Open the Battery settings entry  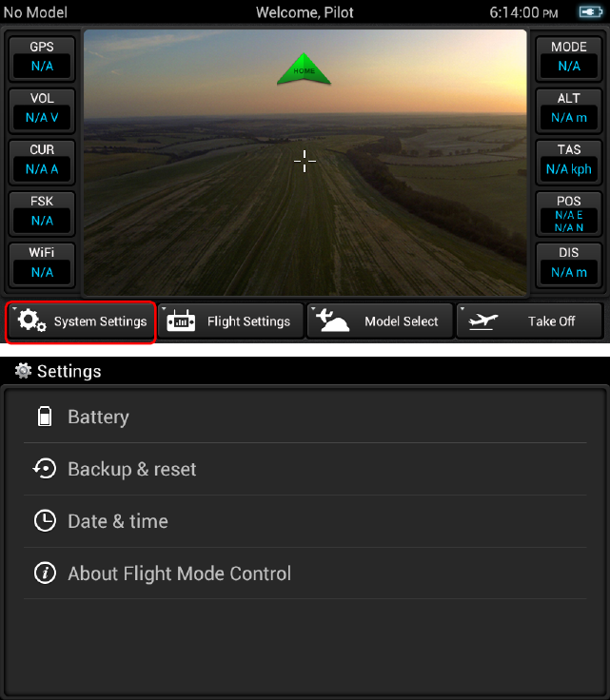click(305, 417)
